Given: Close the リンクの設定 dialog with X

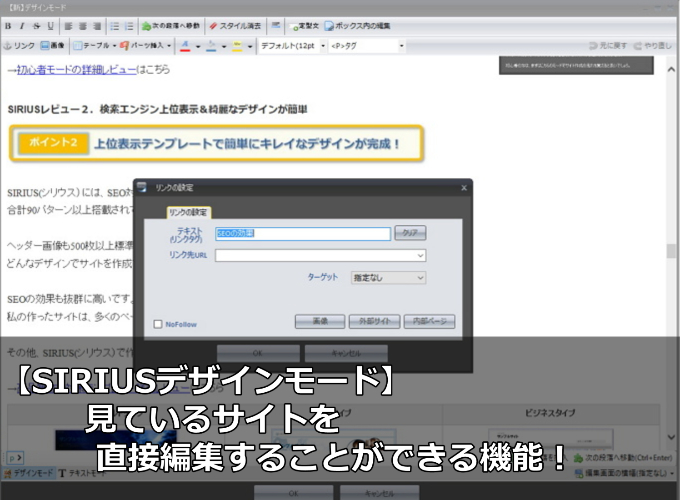Looking at the screenshot, I should (x=464, y=188).
